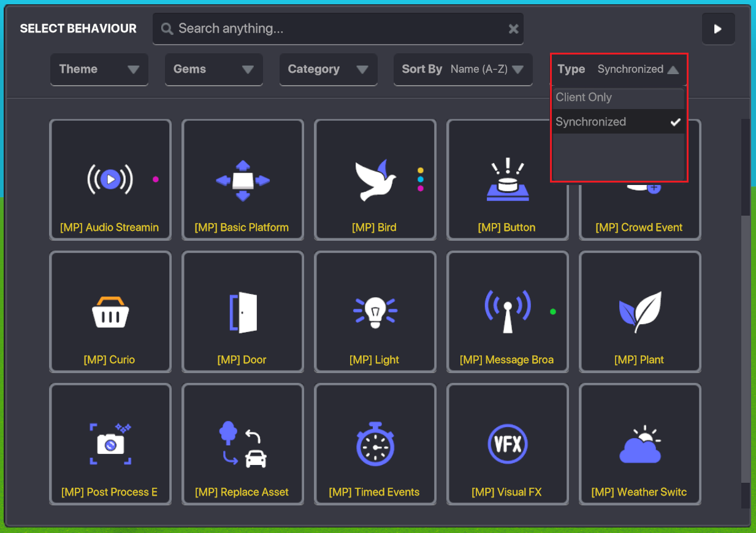The width and height of the screenshot is (756, 533).
Task: Select the [MP] Visual FX icon
Action: click(x=507, y=444)
